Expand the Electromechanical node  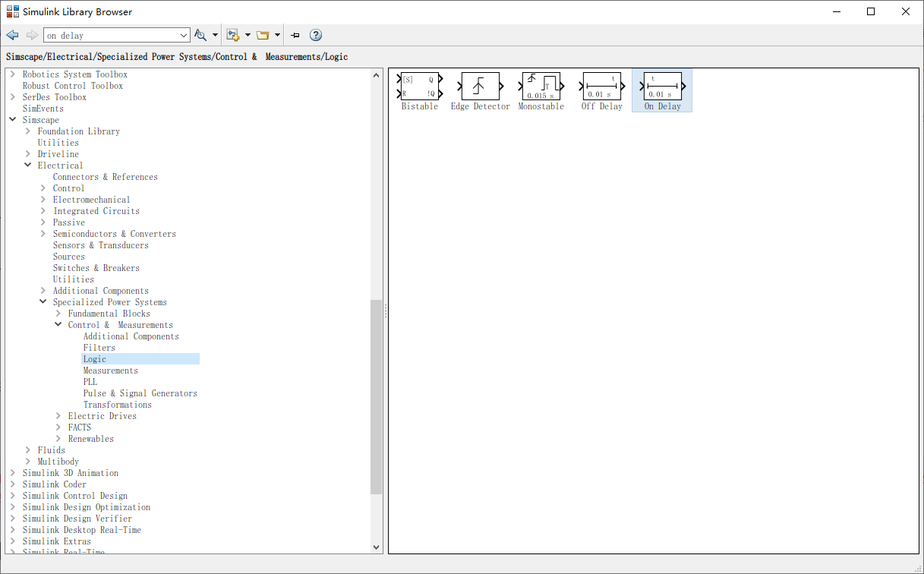point(43,200)
